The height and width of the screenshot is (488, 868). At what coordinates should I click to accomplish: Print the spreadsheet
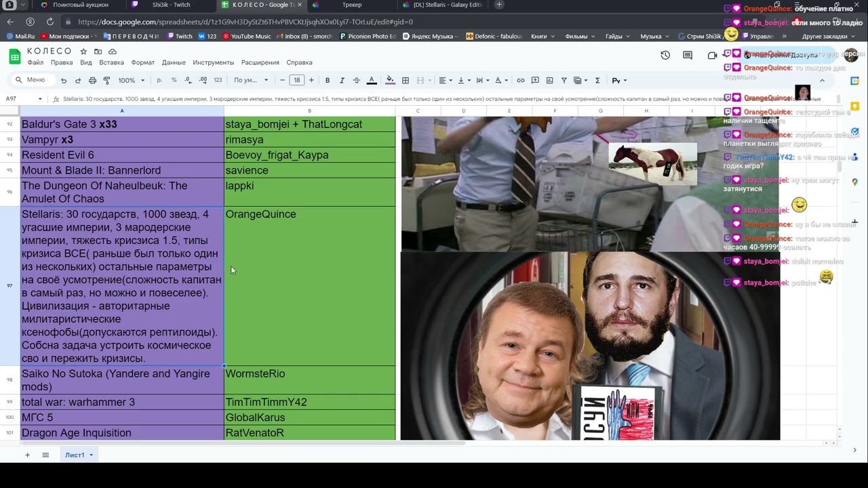pyautogui.click(x=92, y=80)
